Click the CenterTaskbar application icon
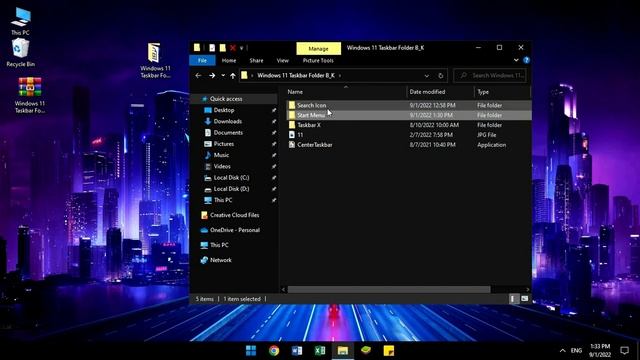 pos(292,145)
